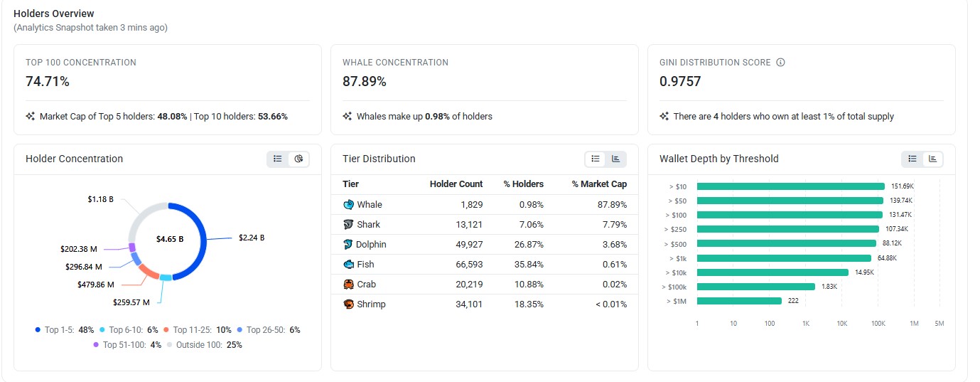The image size is (980, 382).
Task: Switch Wallet Depth to bar chart view
Action: click(932, 159)
